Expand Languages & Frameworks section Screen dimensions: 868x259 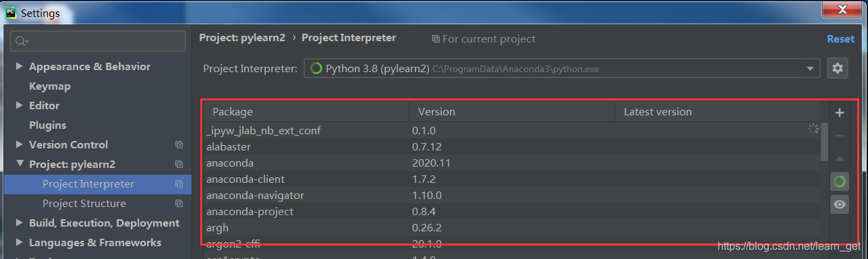click(19, 242)
